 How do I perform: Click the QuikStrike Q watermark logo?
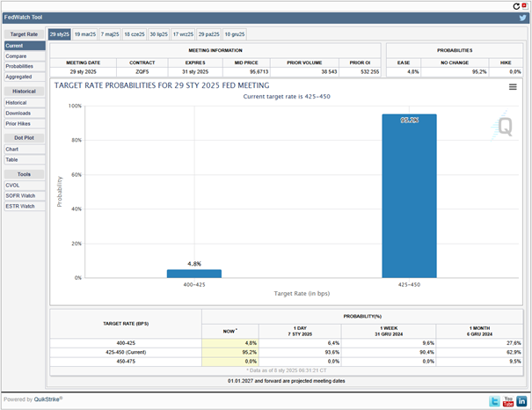[505, 125]
